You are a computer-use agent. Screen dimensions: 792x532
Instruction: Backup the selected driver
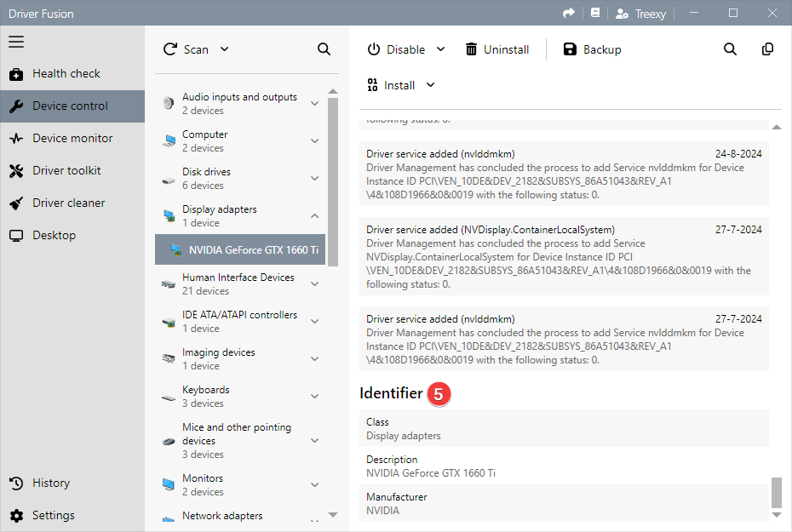(592, 49)
